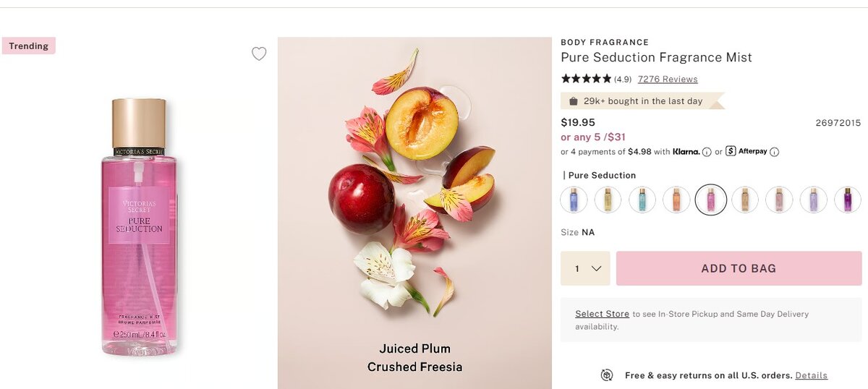868x389 pixels.
Task: Select the dark purple bottle swatch
Action: pos(847,200)
